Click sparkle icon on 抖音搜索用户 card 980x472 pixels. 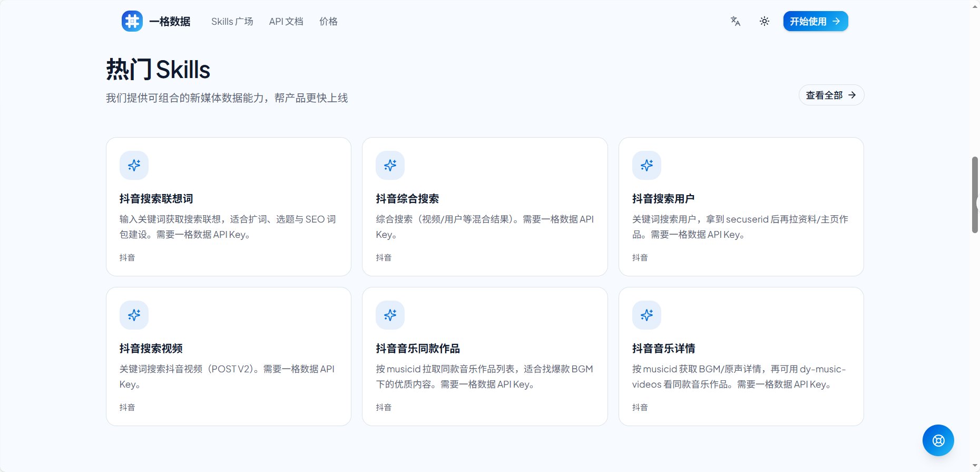[646, 165]
